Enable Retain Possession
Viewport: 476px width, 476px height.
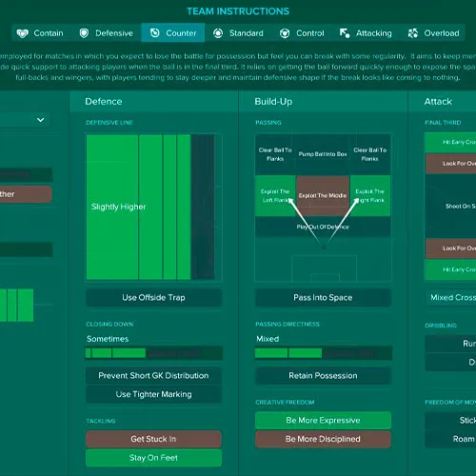pyautogui.click(x=323, y=376)
